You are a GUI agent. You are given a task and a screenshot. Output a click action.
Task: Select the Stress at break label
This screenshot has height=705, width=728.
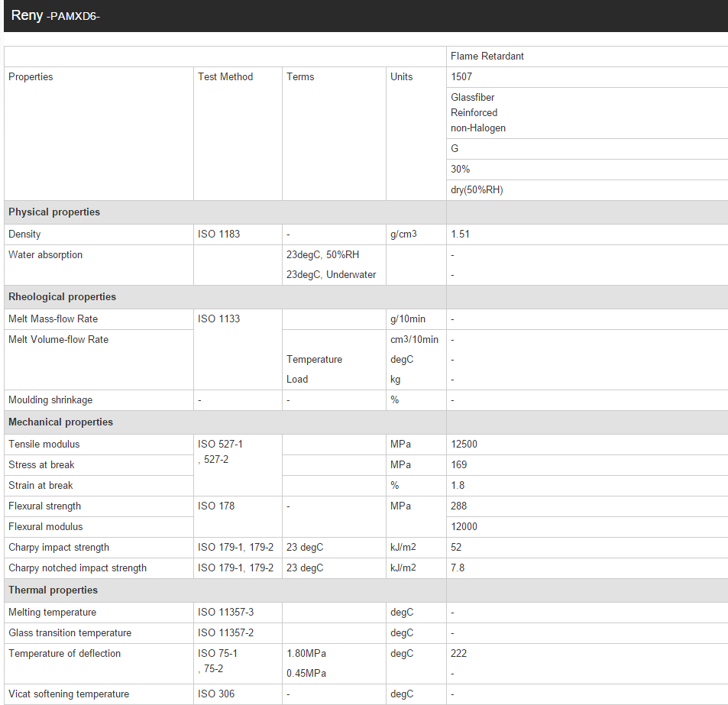(41, 465)
